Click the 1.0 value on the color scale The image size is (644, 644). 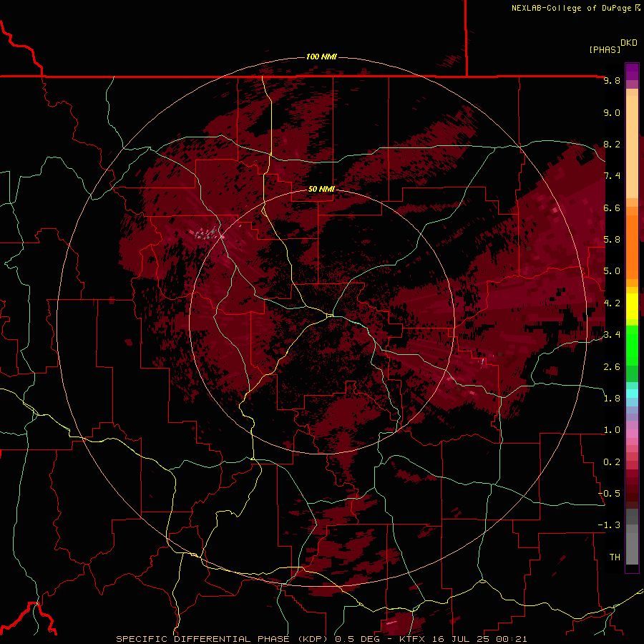pos(612,430)
